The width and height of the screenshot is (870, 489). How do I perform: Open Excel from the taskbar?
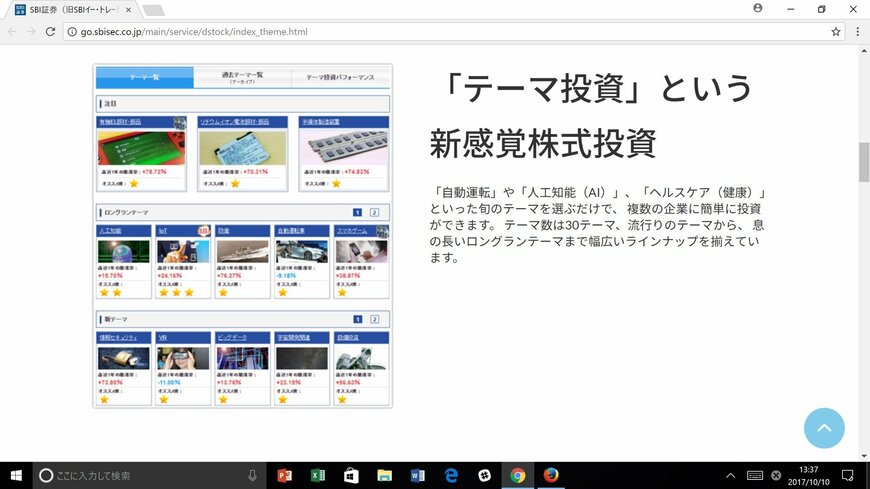click(x=318, y=475)
